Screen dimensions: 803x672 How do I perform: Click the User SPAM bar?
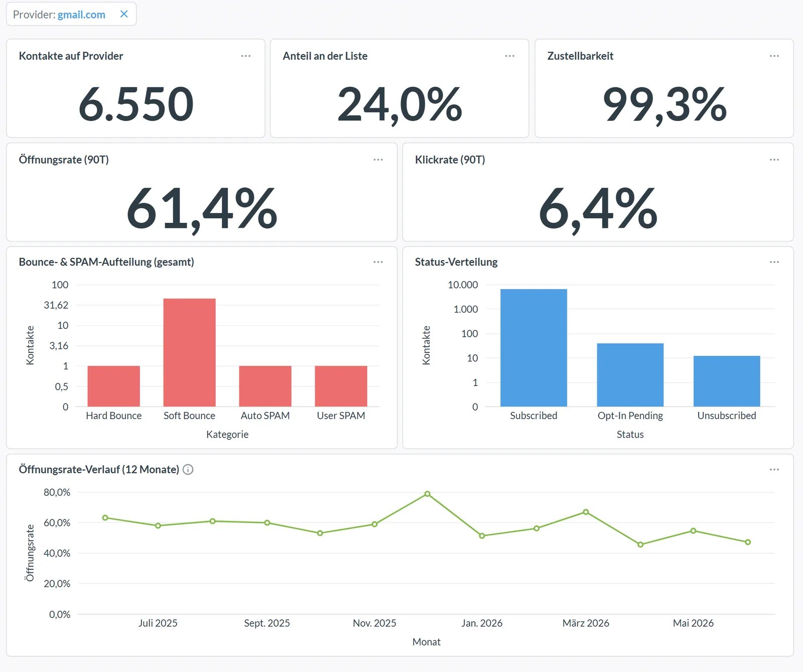[x=341, y=386]
